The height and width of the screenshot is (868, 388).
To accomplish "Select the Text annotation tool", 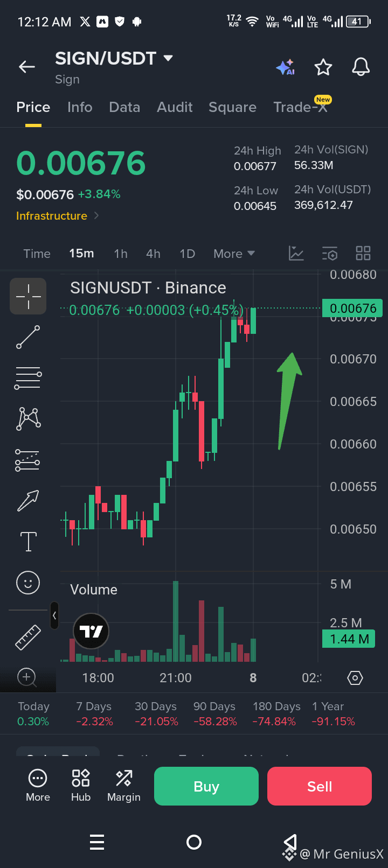I will click(28, 541).
